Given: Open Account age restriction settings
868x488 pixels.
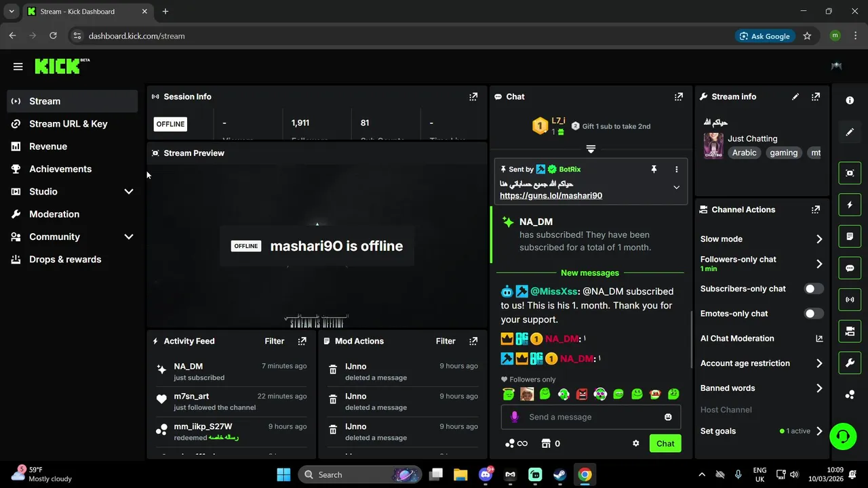Looking at the screenshot, I should tap(762, 363).
